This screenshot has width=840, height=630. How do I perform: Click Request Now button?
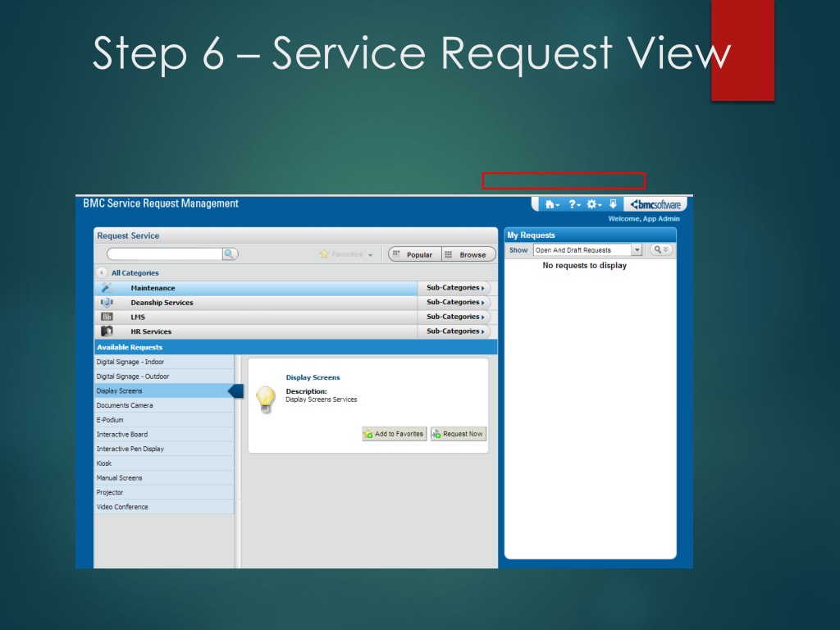(459, 434)
